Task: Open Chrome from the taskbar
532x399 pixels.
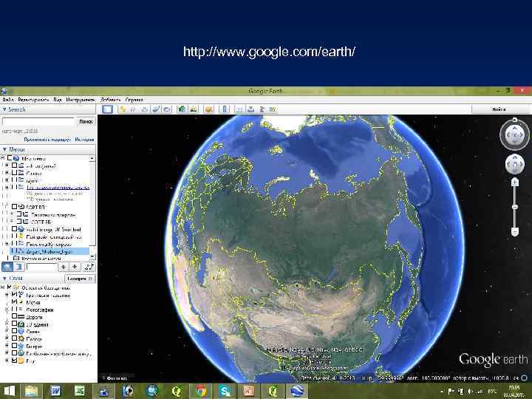Action: click(201, 391)
